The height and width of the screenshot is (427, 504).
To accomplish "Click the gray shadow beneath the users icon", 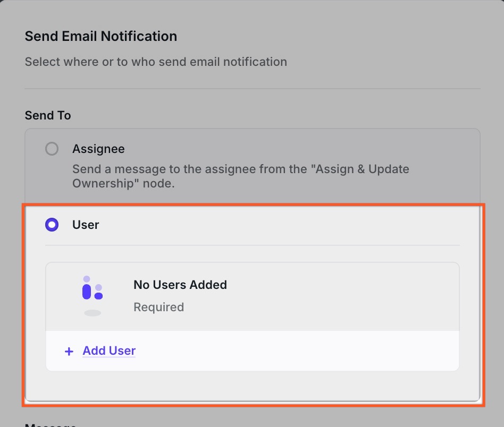I will tap(93, 313).
